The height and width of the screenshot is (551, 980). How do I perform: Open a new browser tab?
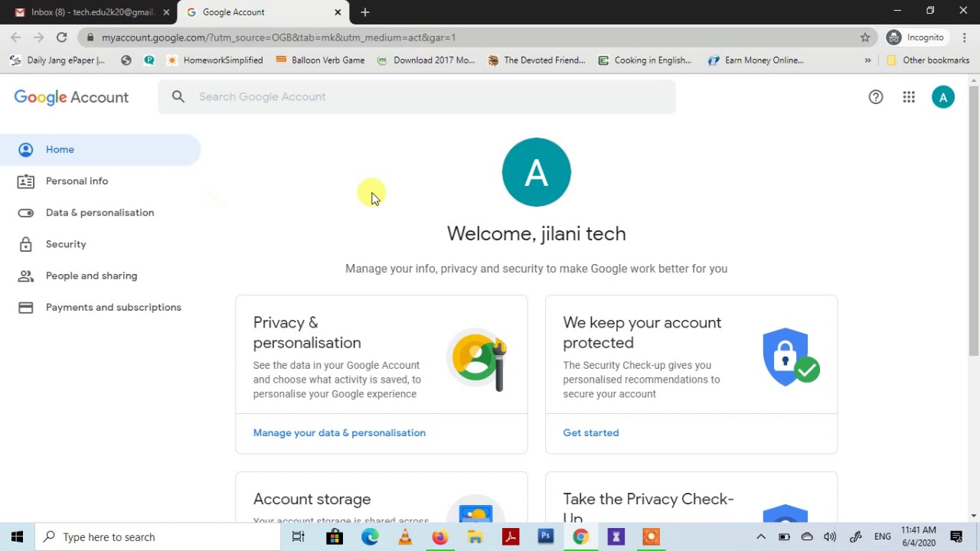click(365, 12)
